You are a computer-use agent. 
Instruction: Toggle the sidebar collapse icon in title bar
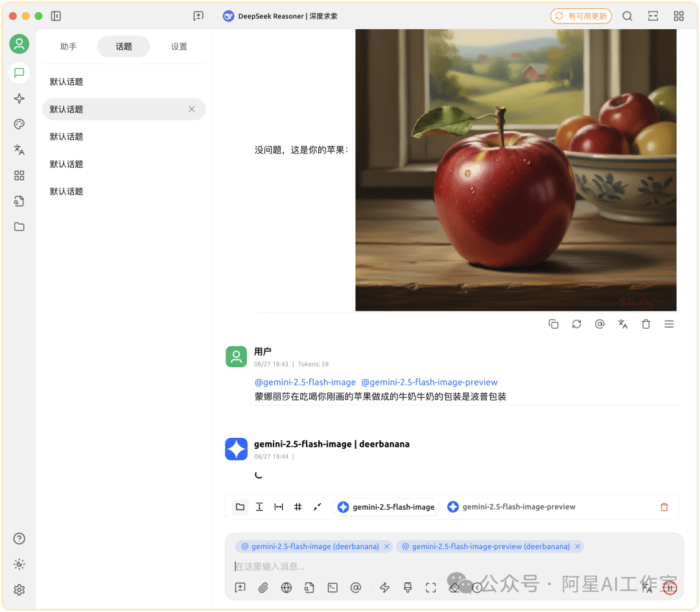56,16
